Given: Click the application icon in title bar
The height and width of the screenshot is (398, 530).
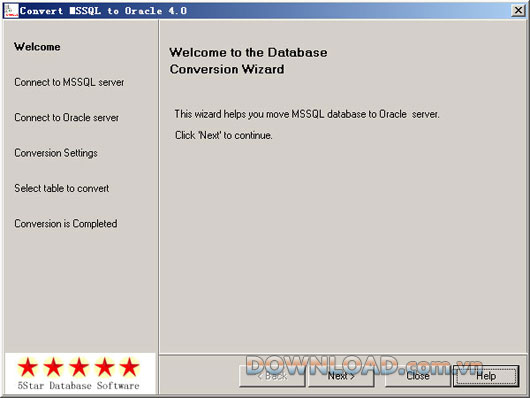Looking at the screenshot, I should pyautogui.click(x=11, y=10).
